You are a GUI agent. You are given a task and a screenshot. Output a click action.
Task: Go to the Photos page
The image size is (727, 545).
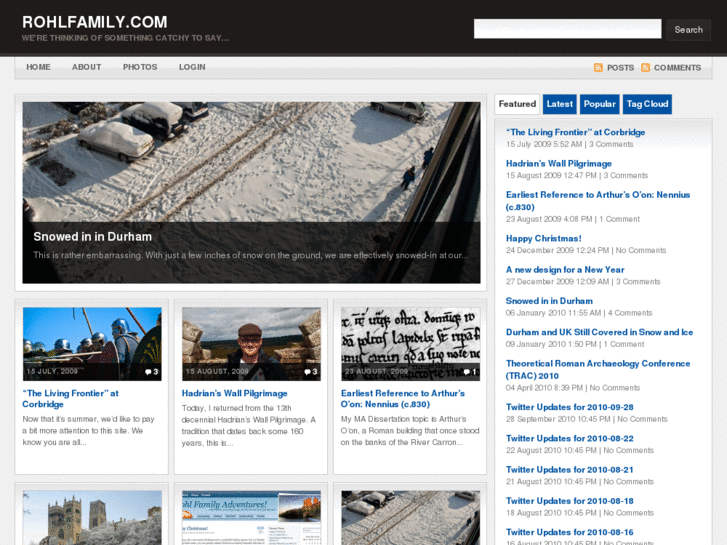(140, 67)
